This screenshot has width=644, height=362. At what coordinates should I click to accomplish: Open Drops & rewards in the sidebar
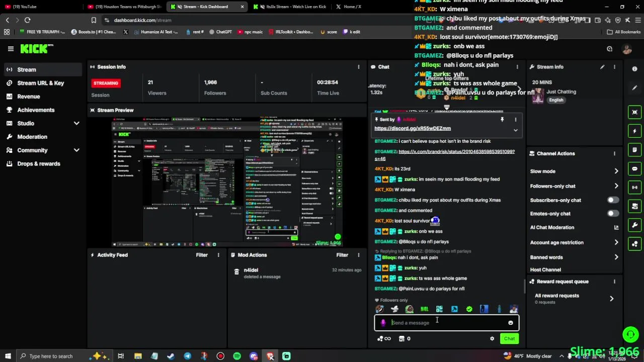(x=42, y=163)
